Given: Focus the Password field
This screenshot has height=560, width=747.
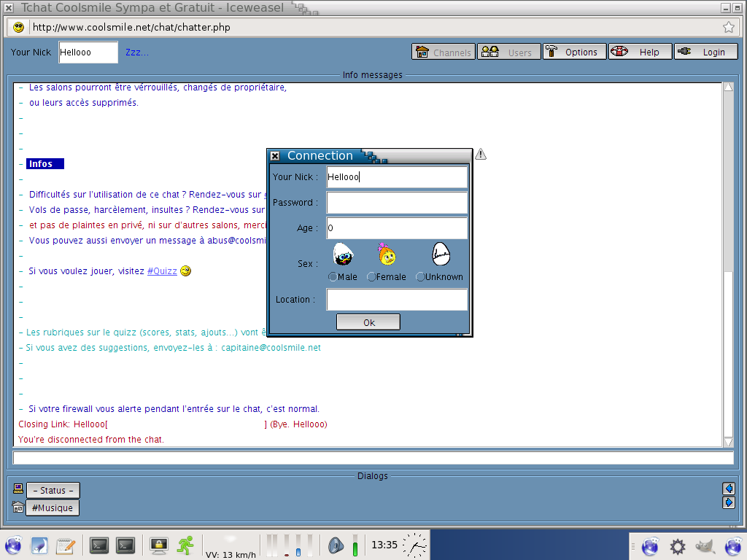Looking at the screenshot, I should (x=396, y=203).
